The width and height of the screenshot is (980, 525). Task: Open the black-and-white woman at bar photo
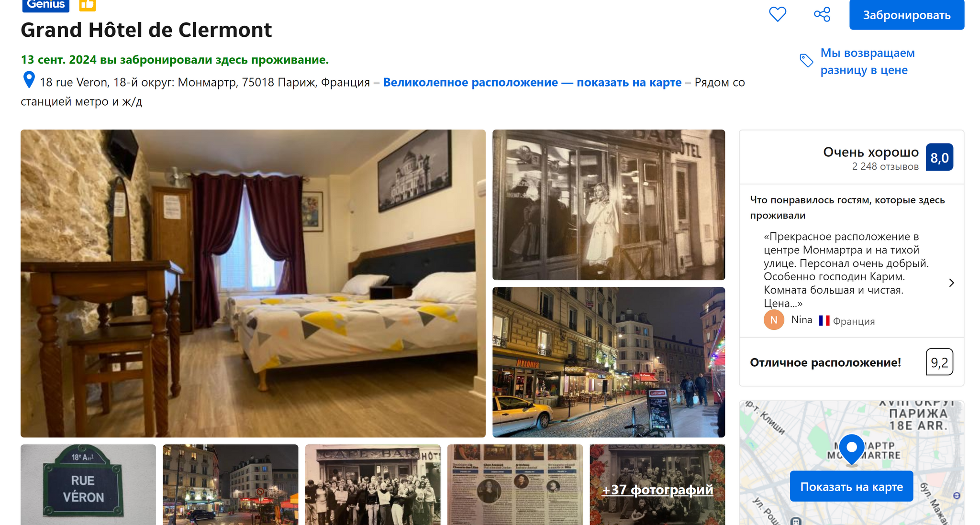point(609,205)
